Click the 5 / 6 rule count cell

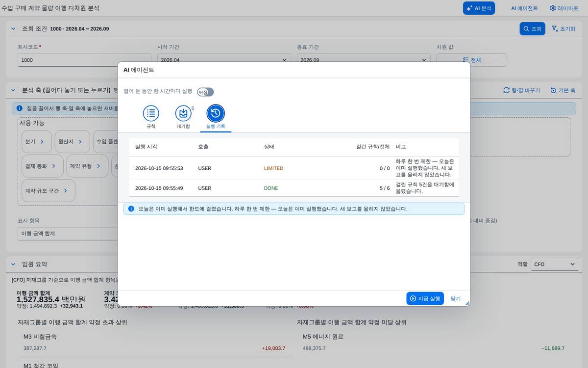pos(385,188)
